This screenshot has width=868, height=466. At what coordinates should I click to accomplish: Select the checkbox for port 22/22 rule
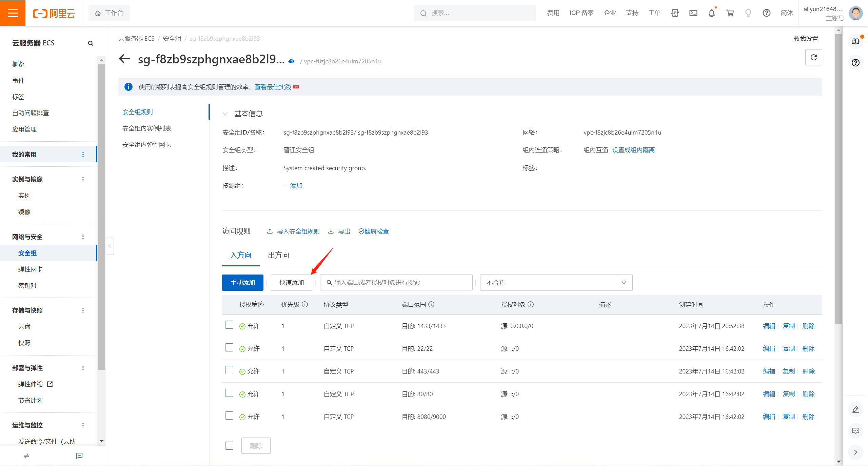tap(229, 348)
